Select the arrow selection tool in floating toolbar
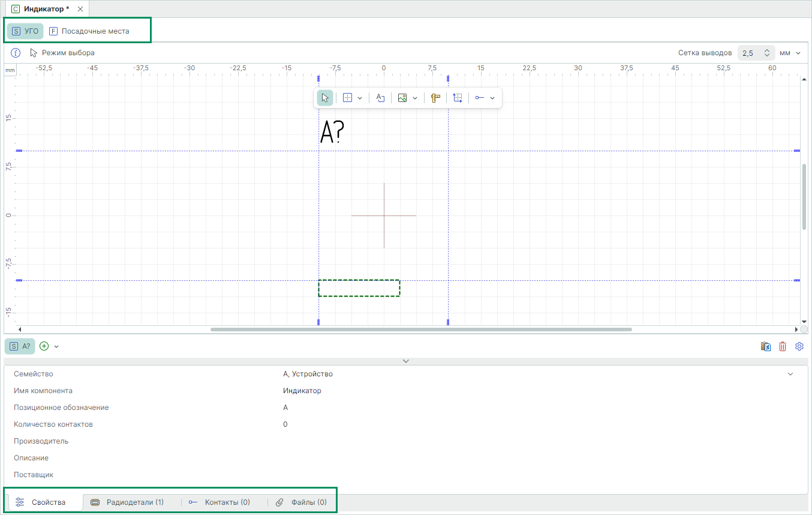The height and width of the screenshot is (515, 812). 324,98
